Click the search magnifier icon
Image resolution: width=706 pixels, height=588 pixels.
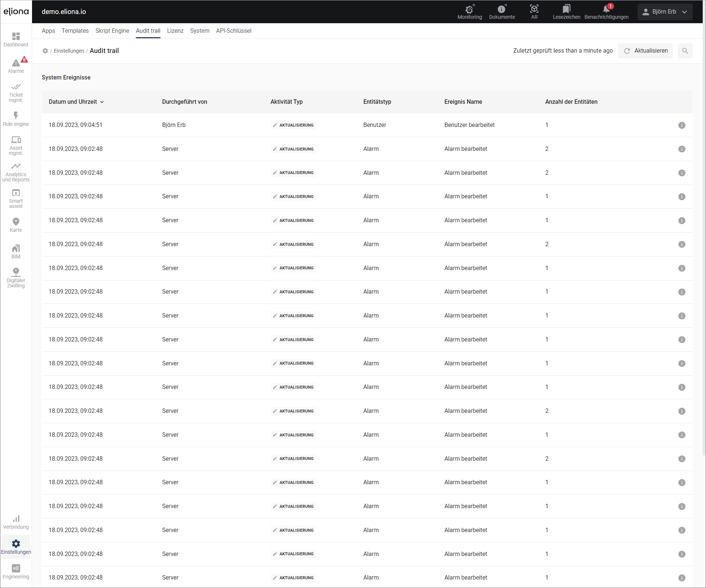tap(685, 51)
